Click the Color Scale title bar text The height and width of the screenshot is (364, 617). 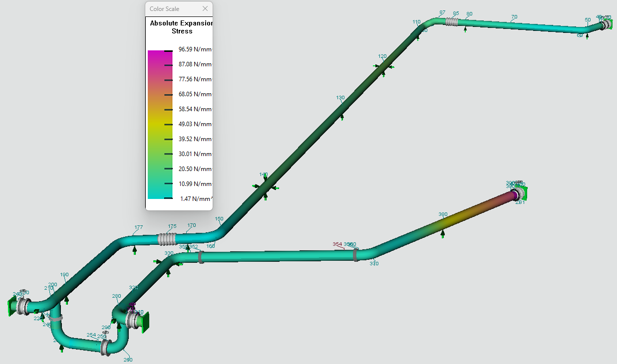164,9
